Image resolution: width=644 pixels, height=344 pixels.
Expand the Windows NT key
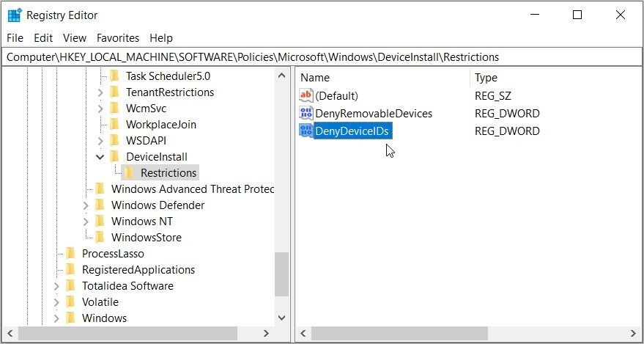86,222
